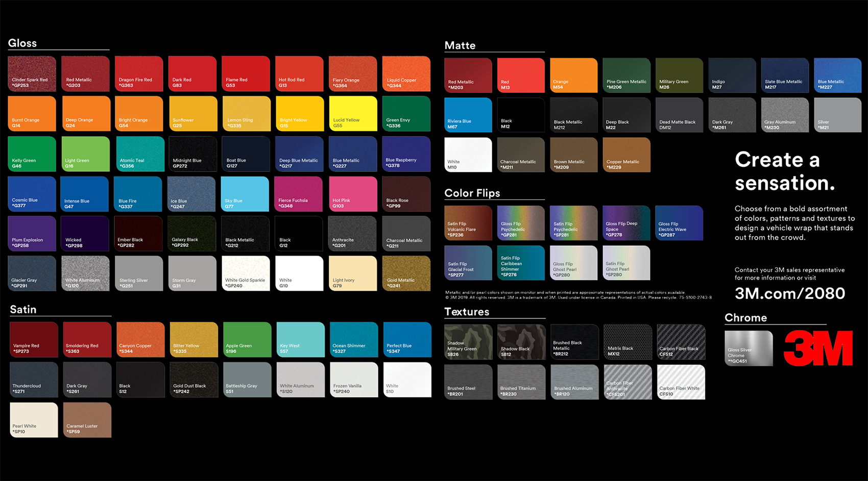
Task: Pick the Sky Blue G77 swatch
Action: click(x=245, y=194)
